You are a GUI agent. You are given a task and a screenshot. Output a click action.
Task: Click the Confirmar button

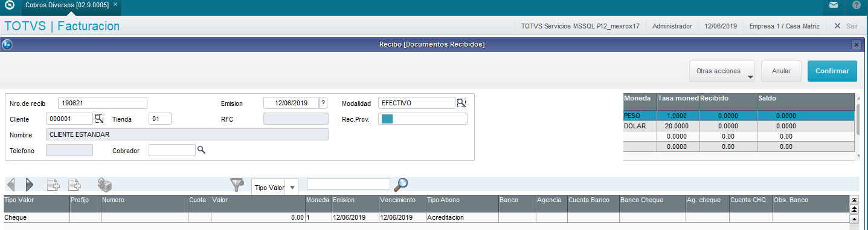click(832, 71)
